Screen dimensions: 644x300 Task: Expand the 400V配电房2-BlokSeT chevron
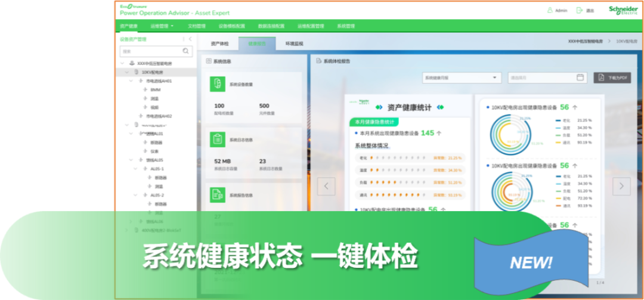click(x=127, y=230)
